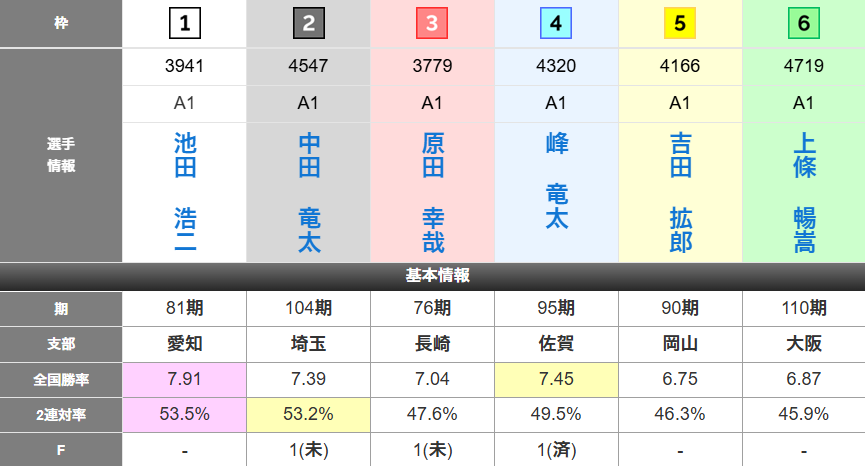The width and height of the screenshot is (865, 466).
Task: Open racer 上條暢嵩 profile link
Action: coord(803,193)
